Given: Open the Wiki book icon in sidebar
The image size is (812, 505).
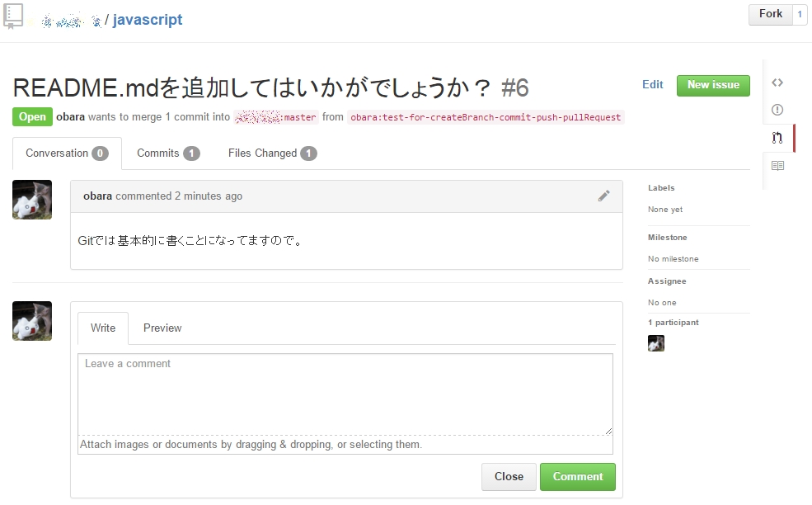Looking at the screenshot, I should (x=777, y=166).
